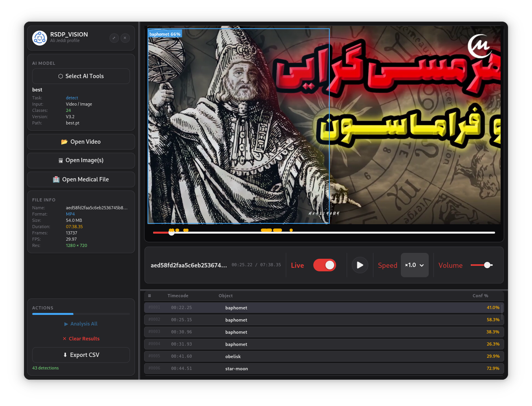Open Medical File from sidebar
Image resolution: width=532 pixels, height=406 pixels.
point(81,179)
